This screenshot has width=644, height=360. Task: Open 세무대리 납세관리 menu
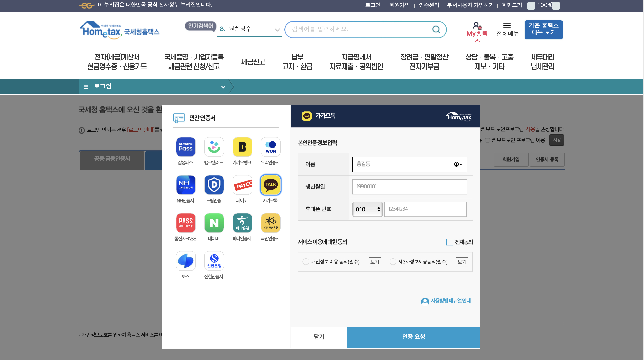(x=542, y=62)
